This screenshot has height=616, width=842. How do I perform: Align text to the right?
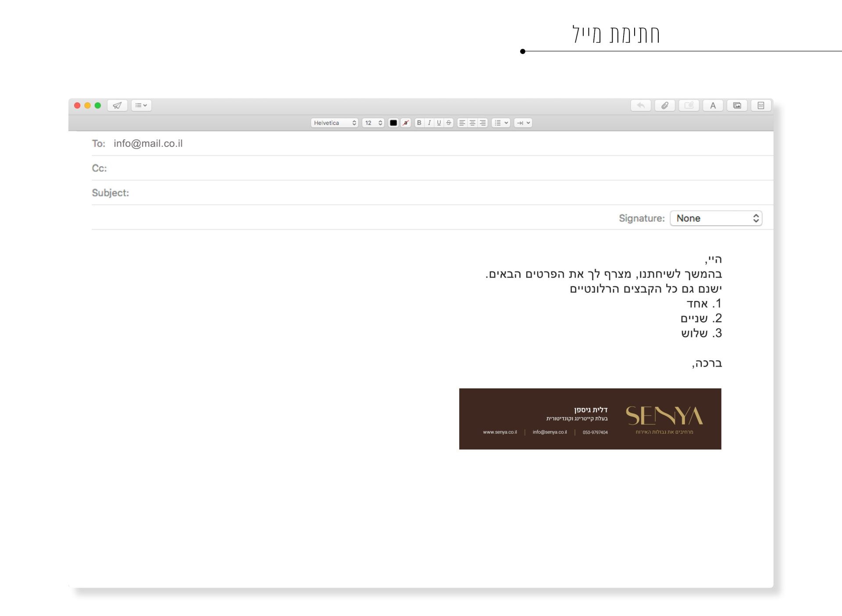pos(483,123)
